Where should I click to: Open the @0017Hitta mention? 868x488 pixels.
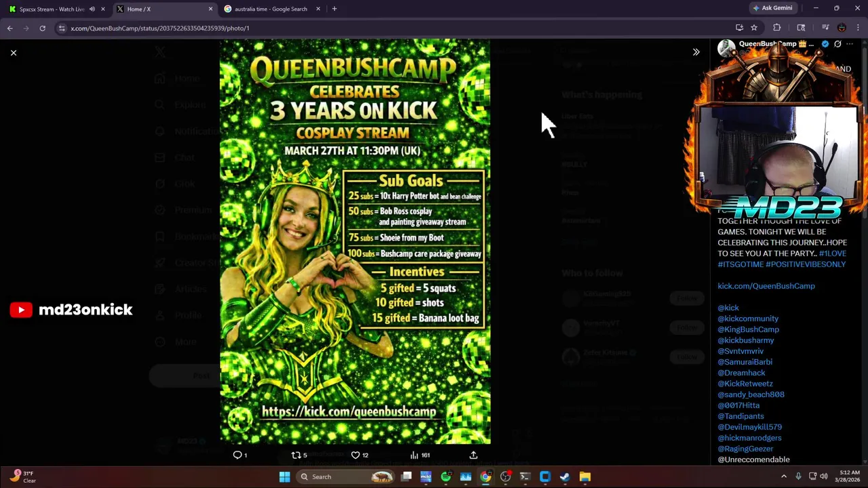pyautogui.click(x=738, y=405)
